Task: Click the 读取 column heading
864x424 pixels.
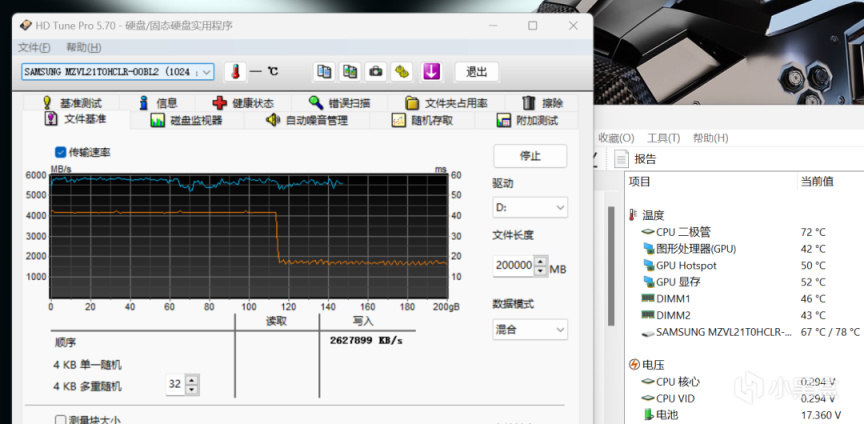Action: (277, 321)
